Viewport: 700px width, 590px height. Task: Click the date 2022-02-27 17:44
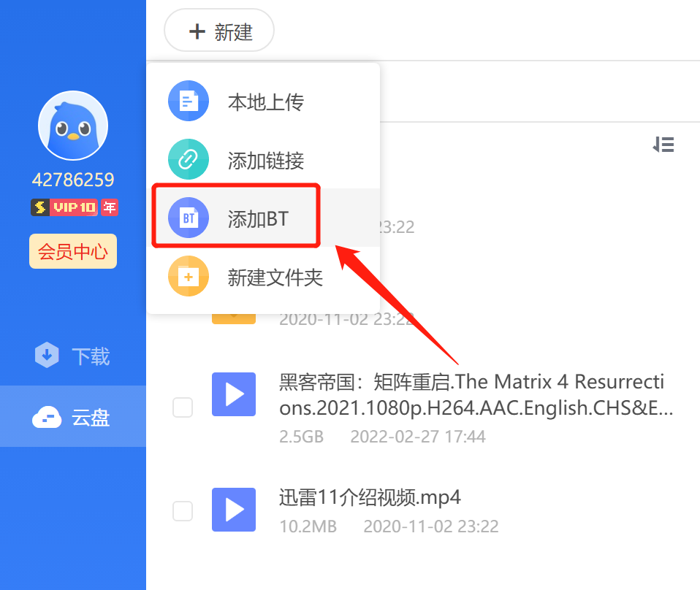418,437
